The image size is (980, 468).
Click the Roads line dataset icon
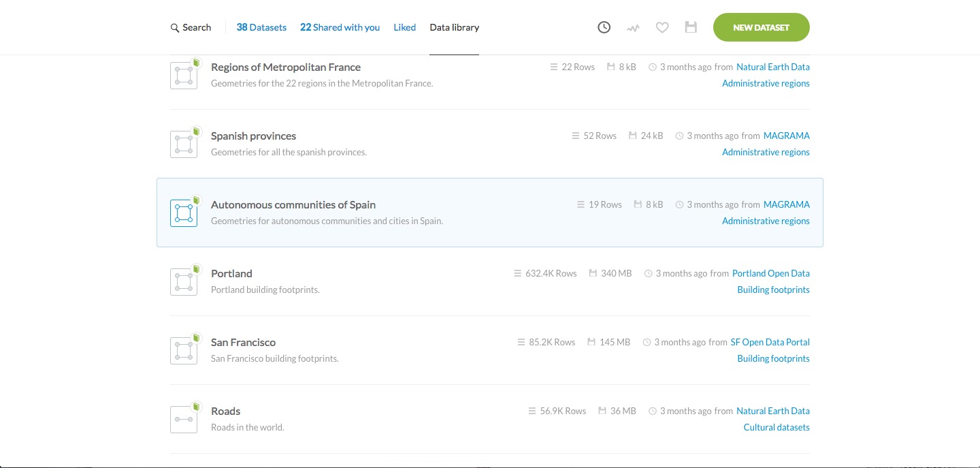point(183,420)
